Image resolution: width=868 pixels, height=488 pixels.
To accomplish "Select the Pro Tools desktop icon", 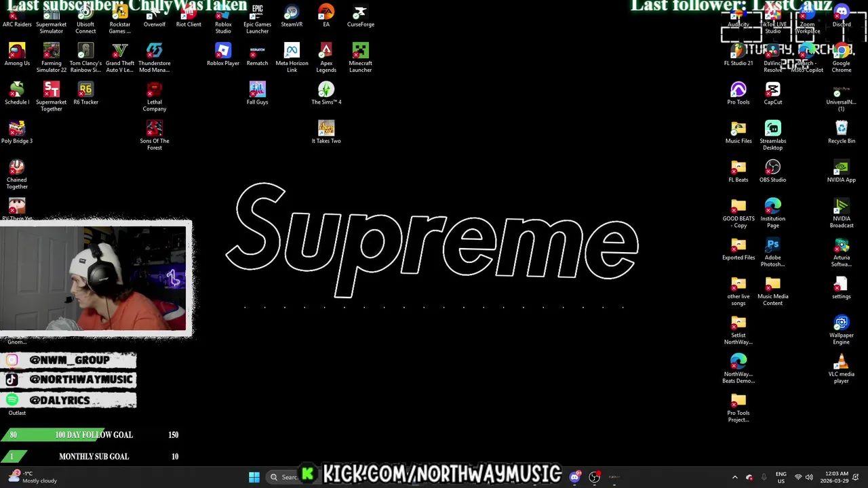I will pos(738,94).
